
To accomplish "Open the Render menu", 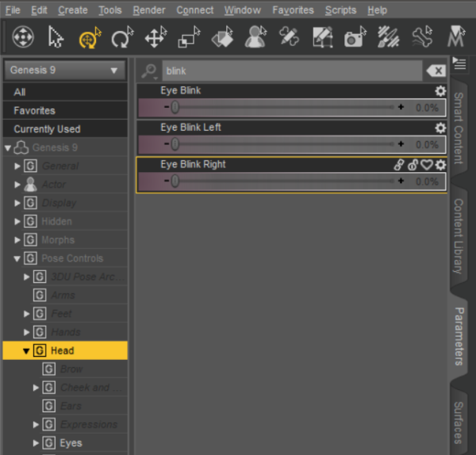I will click(x=149, y=10).
